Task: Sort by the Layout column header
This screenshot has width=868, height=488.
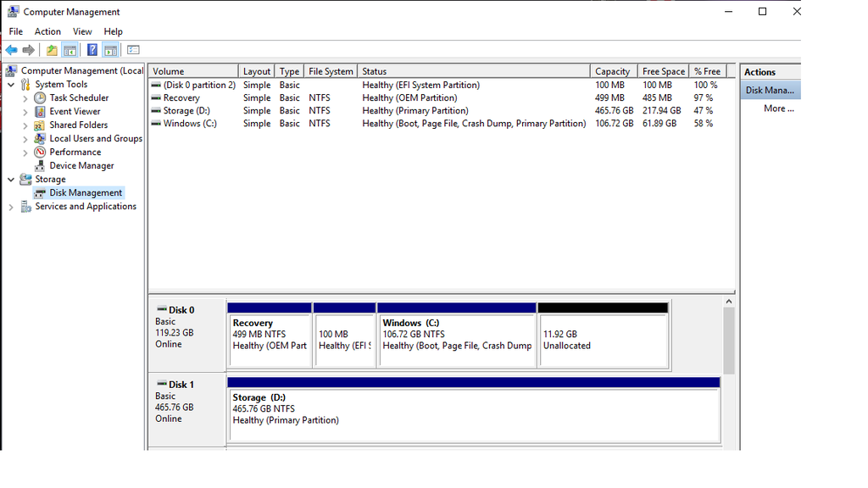Action: tap(256, 71)
